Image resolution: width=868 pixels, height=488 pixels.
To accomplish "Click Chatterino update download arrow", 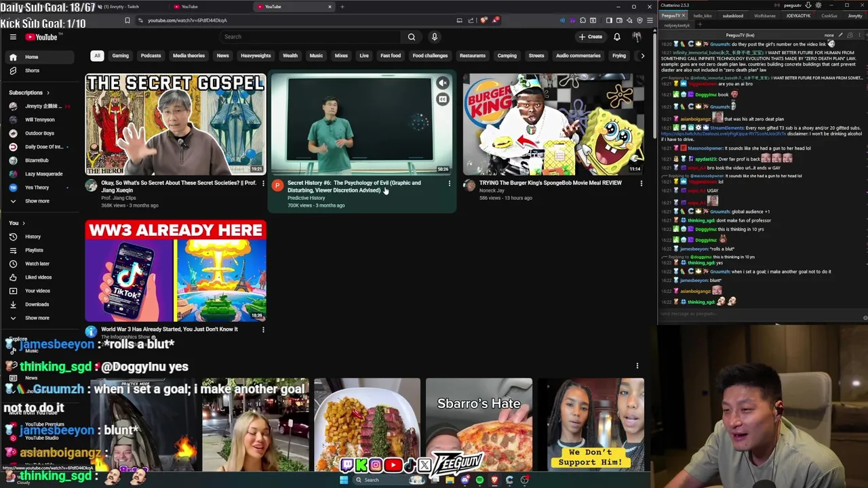I will (x=808, y=5).
